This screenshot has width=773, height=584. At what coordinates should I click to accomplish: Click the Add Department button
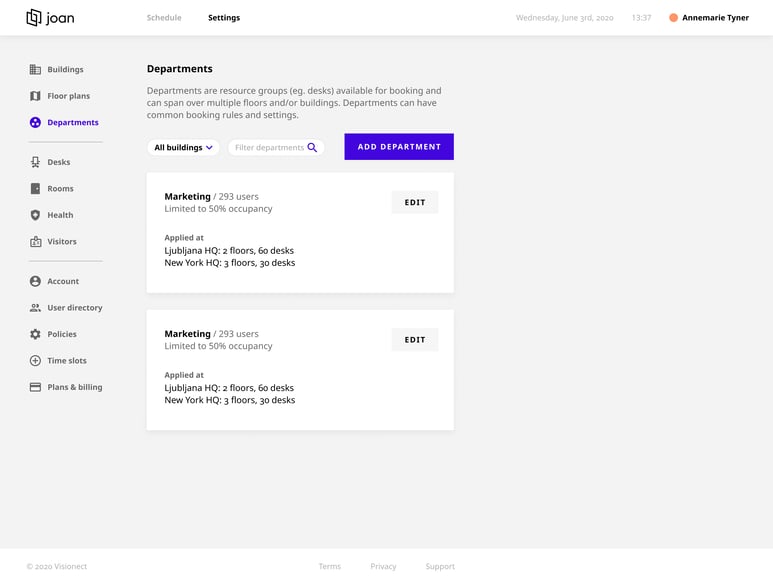(399, 147)
